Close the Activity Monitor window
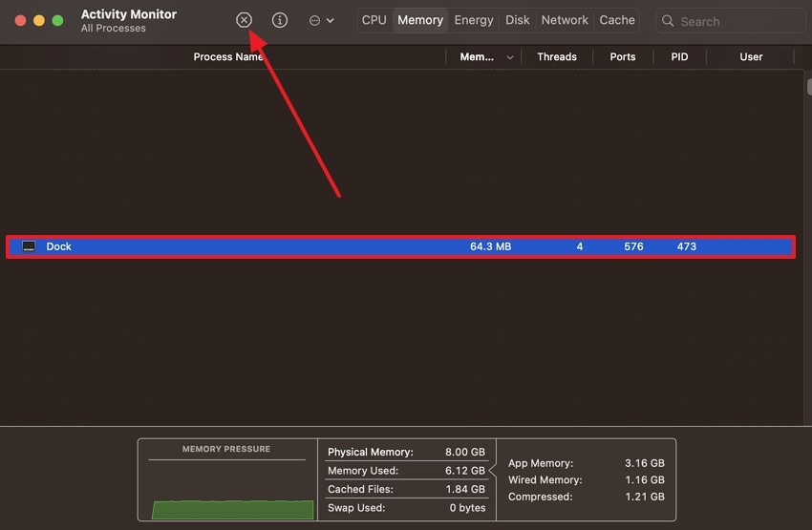This screenshot has height=530, width=812. (21, 21)
